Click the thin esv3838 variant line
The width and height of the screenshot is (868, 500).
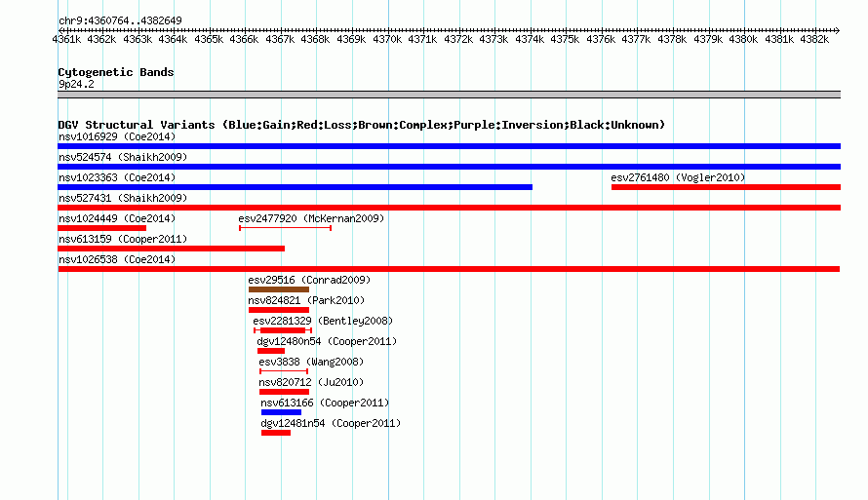[x=284, y=371]
